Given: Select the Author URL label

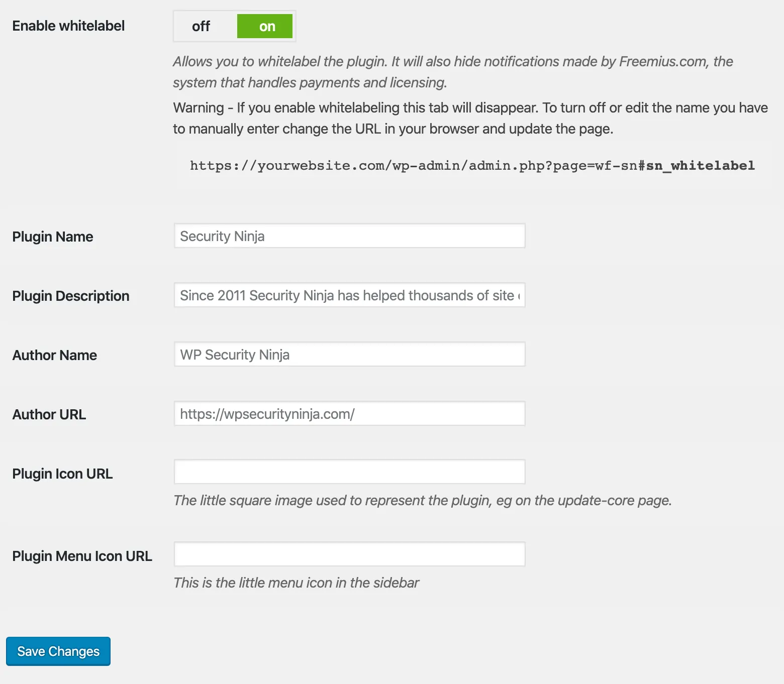Looking at the screenshot, I should [49, 414].
